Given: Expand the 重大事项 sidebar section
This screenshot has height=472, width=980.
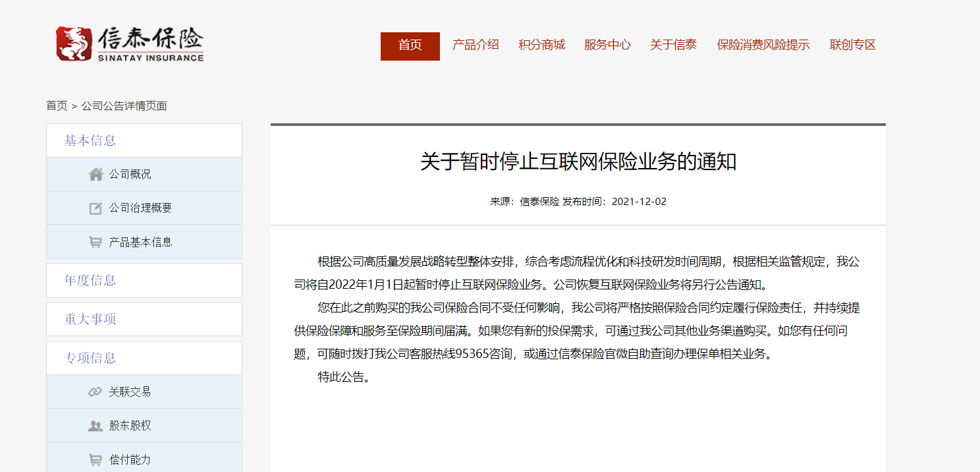Looking at the screenshot, I should [144, 319].
